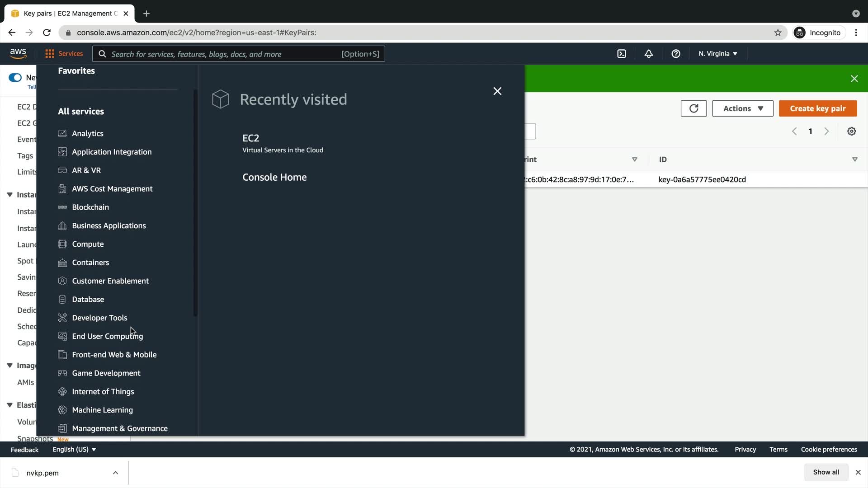This screenshot has height=488, width=868.
Task: Sort by ID column arrow
Action: point(854,160)
